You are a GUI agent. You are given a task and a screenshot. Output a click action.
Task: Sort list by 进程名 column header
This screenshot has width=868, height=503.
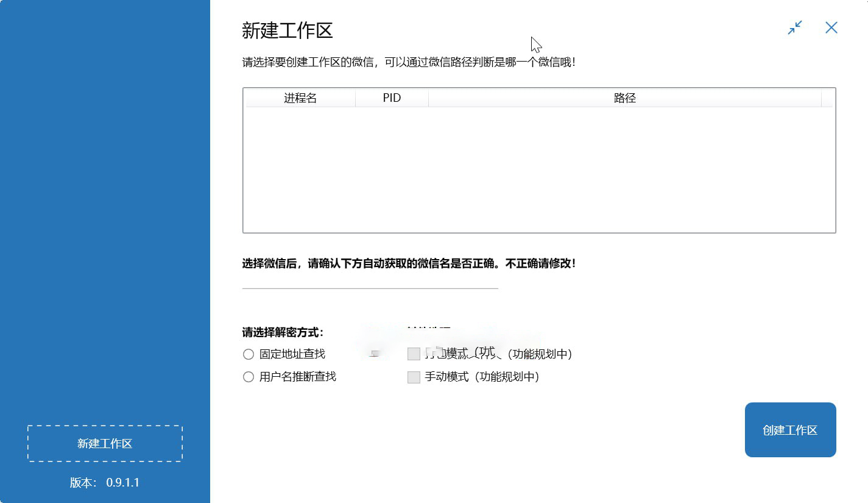300,98
